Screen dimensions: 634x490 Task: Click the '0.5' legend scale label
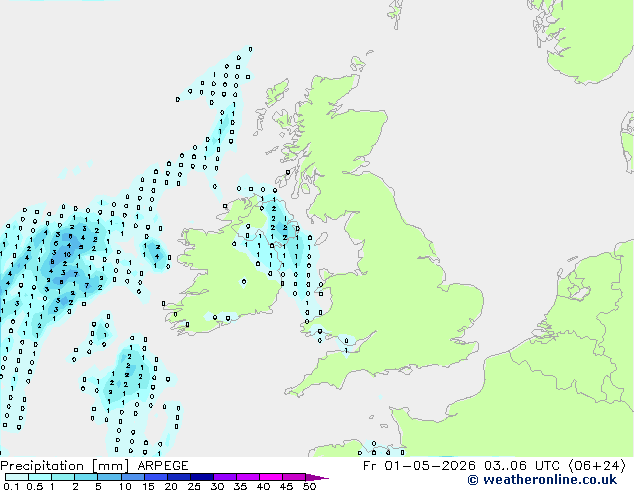(35, 486)
